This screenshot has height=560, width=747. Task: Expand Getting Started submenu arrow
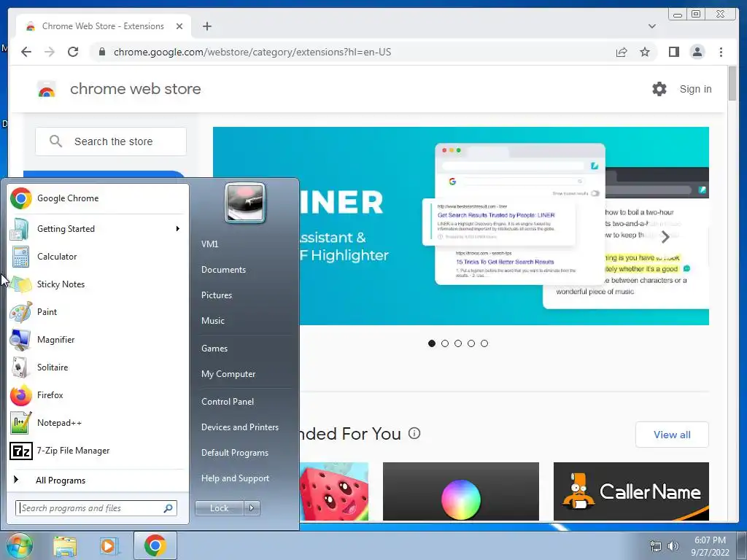[178, 228]
